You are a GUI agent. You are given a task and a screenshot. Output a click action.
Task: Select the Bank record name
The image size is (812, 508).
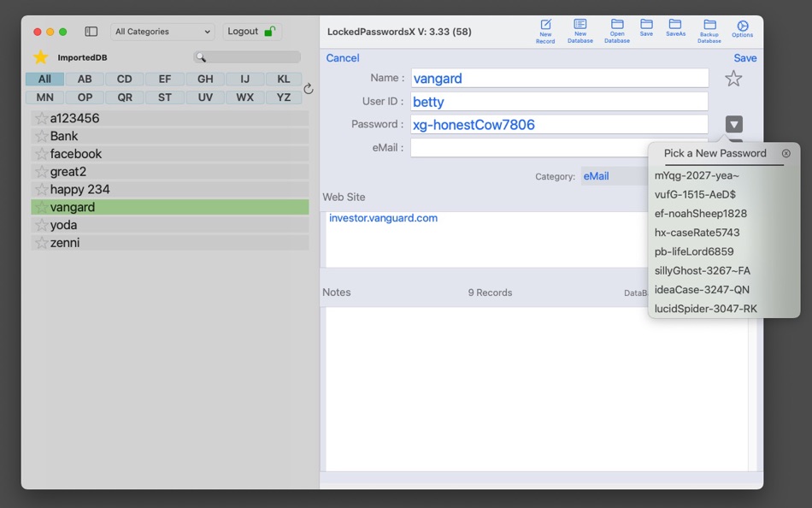click(x=64, y=136)
